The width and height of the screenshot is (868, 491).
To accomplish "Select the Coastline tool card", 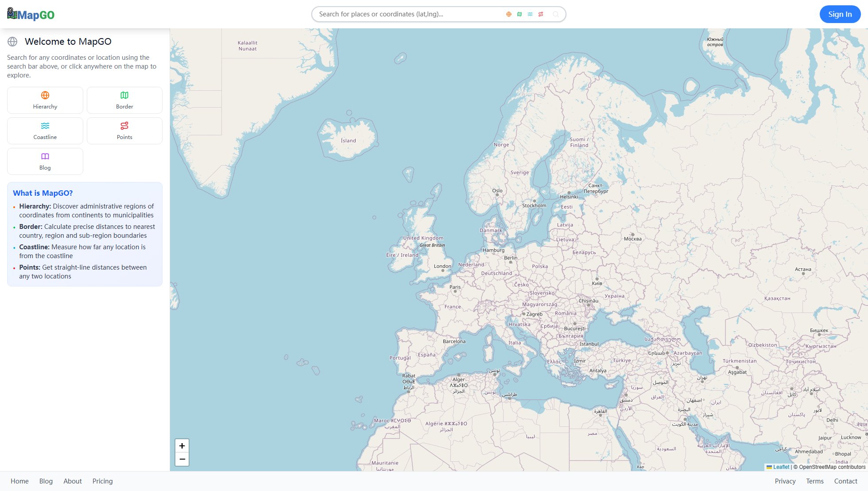I will coord(45,131).
